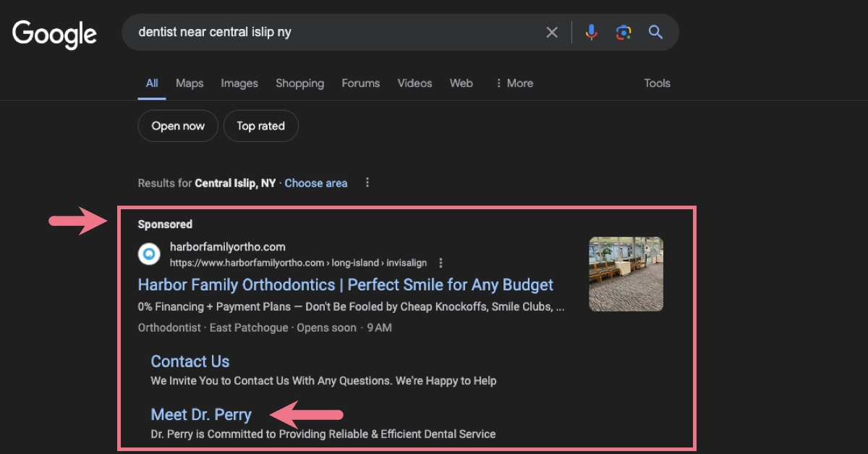Screen dimensions: 868x454
Task: Open the three-dot menu beside the sponsored ad
Action: (x=441, y=264)
